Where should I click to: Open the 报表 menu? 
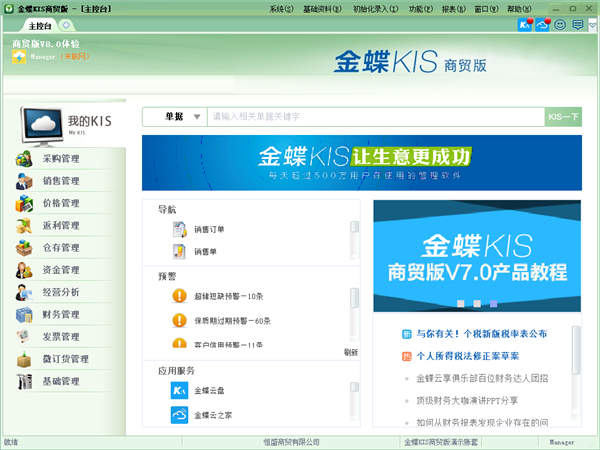451,8
